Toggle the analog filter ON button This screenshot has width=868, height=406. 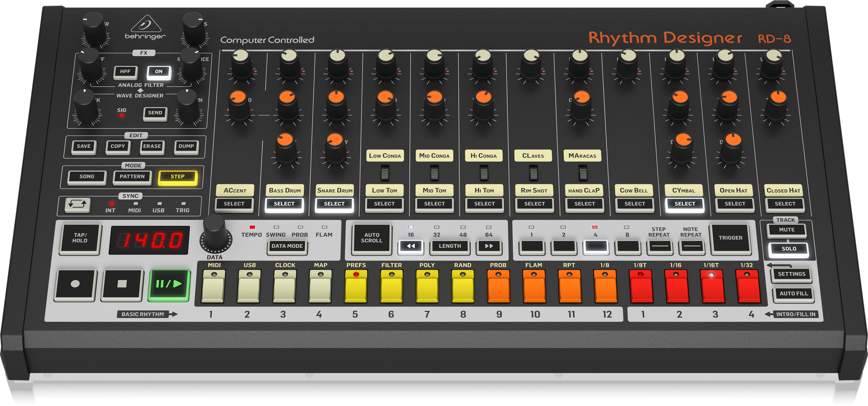(159, 72)
